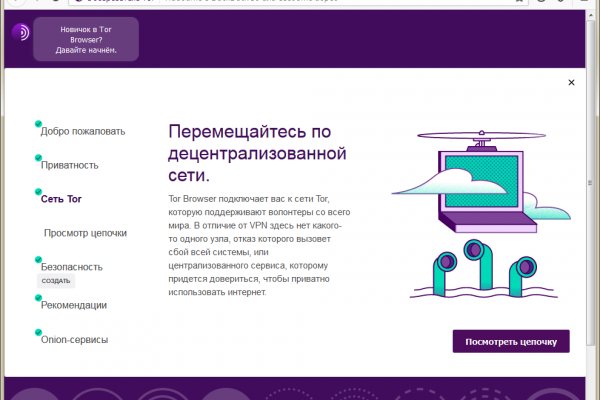Click the laptop screen in the illustration
Image resolution: width=600 pixels, height=400 pixels.
click(480, 188)
